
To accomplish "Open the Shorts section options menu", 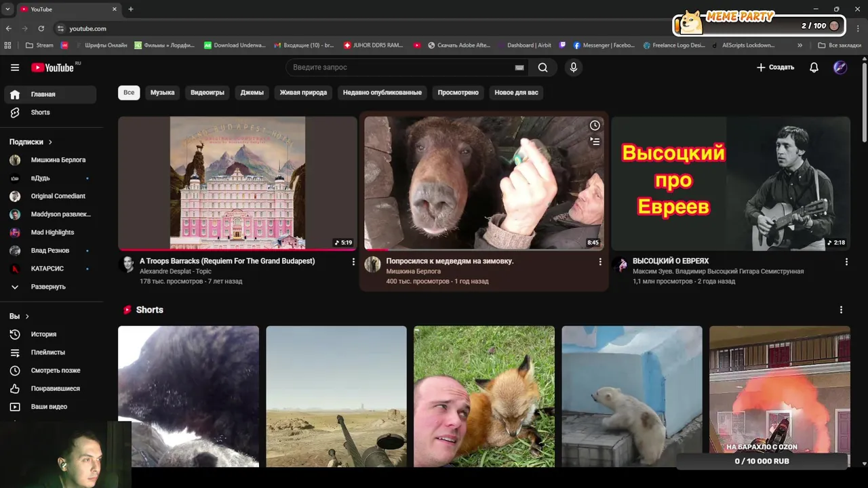I will coord(841,310).
